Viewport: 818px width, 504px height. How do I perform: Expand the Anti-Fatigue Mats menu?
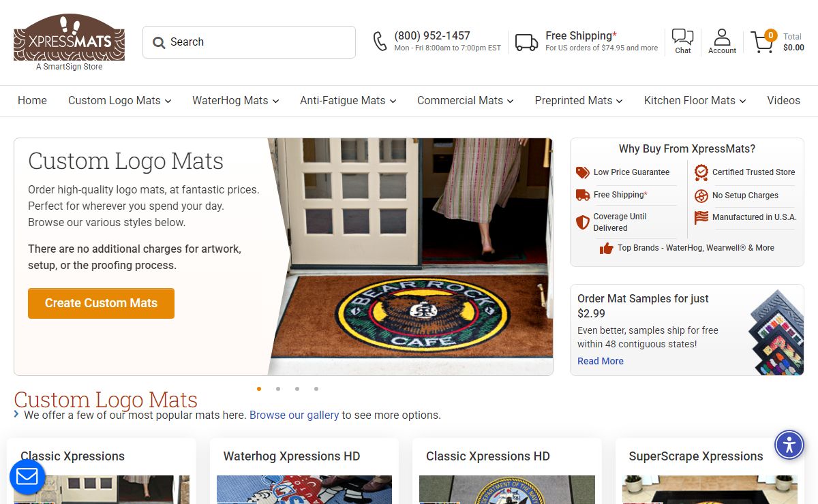tap(348, 100)
